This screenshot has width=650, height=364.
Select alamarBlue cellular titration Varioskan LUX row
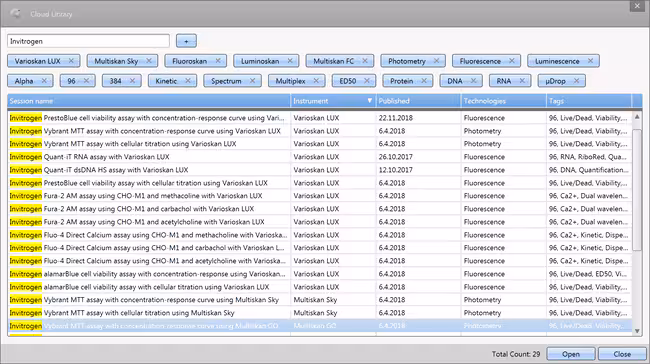320,287
